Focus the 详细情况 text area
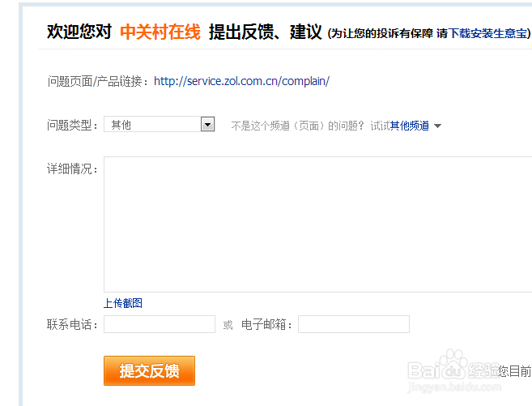The image size is (532, 406). point(318,224)
